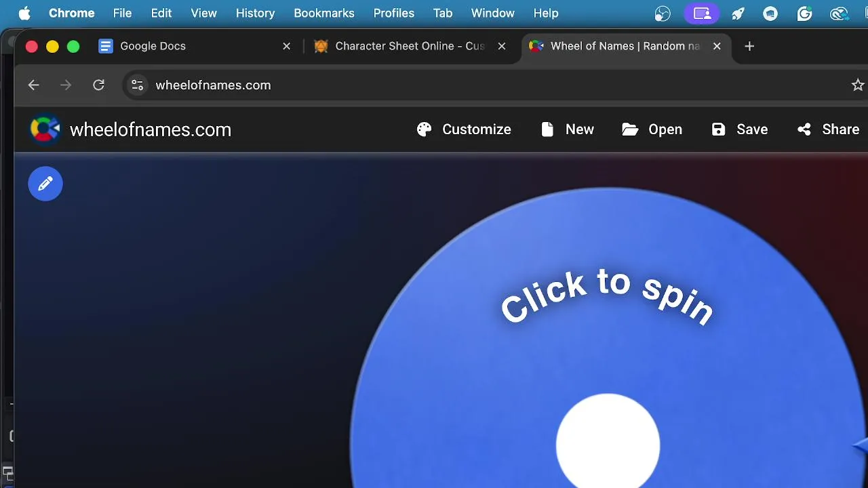
Task: Open a saved wheel
Action: pyautogui.click(x=652, y=129)
